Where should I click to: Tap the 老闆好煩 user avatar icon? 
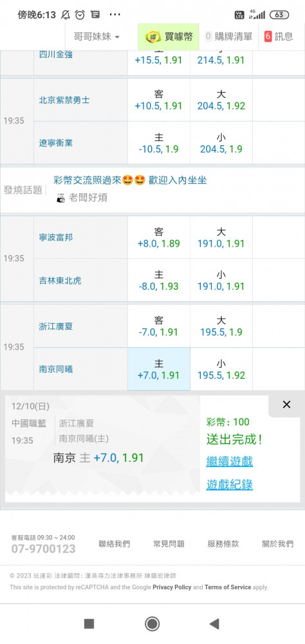click(60, 198)
